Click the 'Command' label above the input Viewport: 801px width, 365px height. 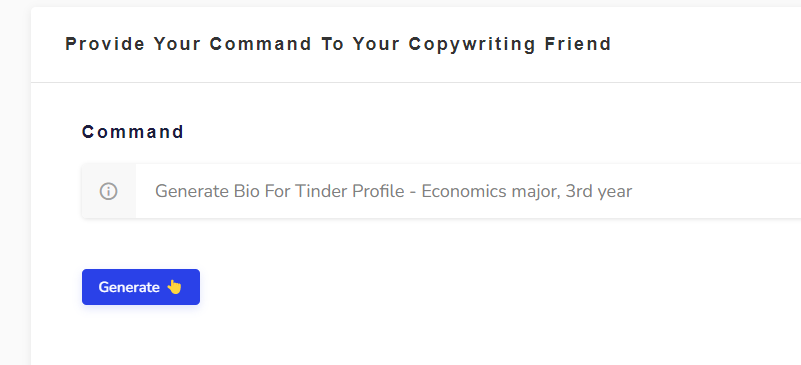tap(133, 132)
